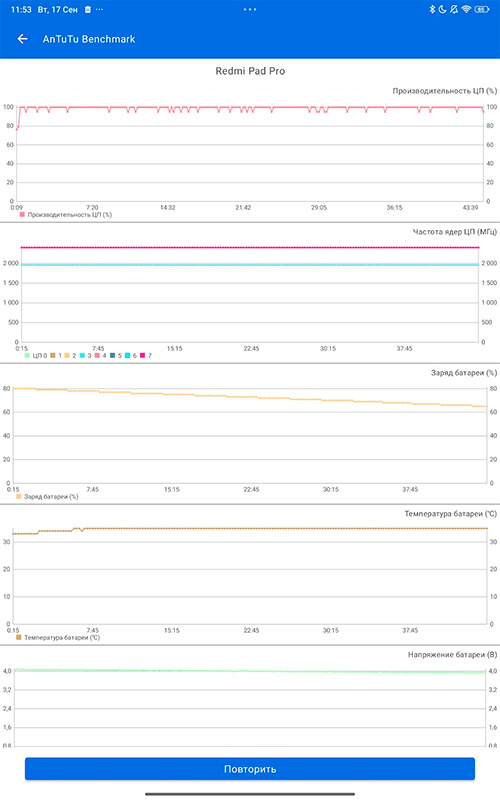This screenshot has height=800, width=500.
Task: Toggle the Температура батареи legend entry
Action: pyautogui.click(x=58, y=637)
